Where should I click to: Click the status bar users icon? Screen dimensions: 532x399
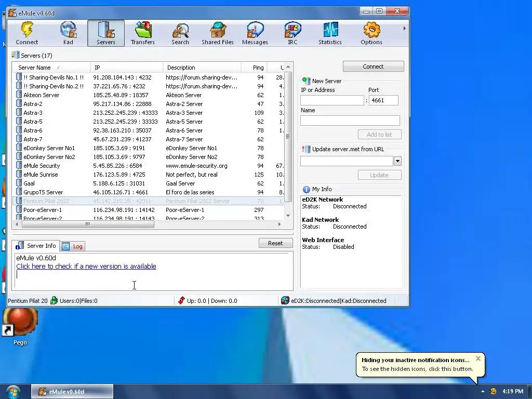click(54, 301)
